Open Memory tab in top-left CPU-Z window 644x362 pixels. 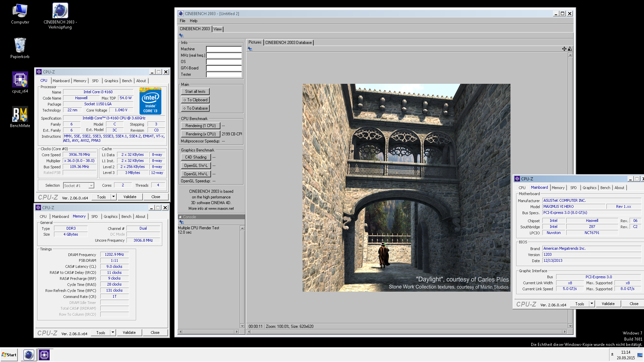point(80,81)
